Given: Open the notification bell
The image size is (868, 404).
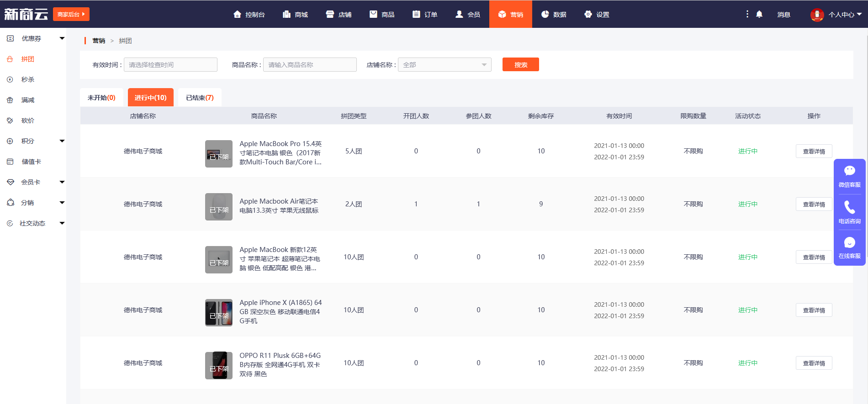Looking at the screenshot, I should pyautogui.click(x=759, y=14).
